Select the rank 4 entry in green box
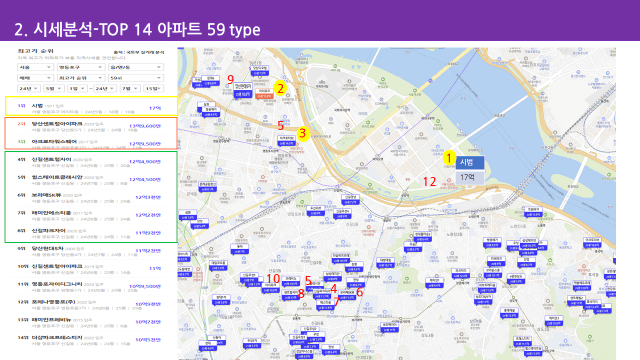Image resolution: width=640 pixels, height=360 pixels. (91, 161)
